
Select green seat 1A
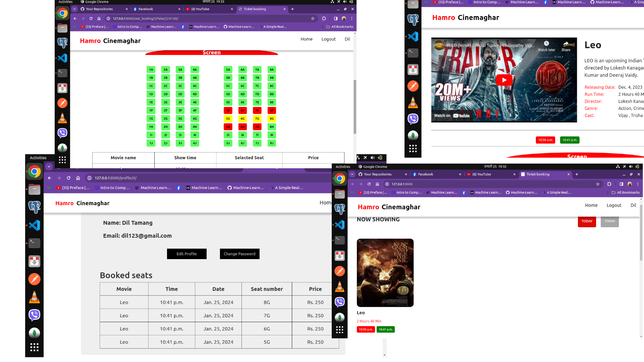pos(151,70)
